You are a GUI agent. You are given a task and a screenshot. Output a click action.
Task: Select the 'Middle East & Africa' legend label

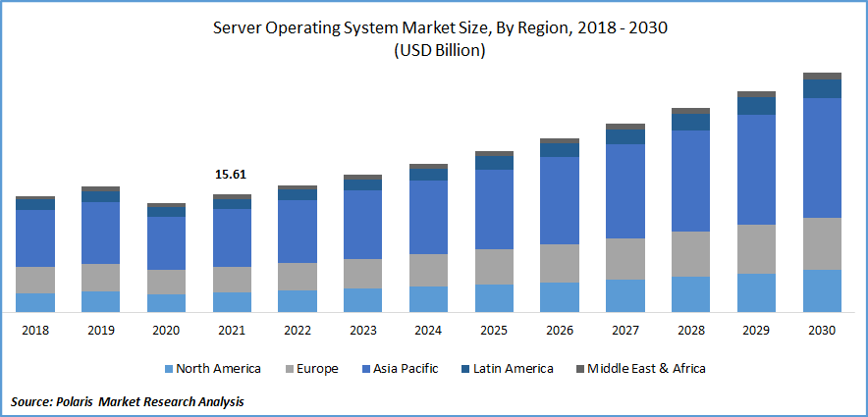pyautogui.click(x=646, y=368)
